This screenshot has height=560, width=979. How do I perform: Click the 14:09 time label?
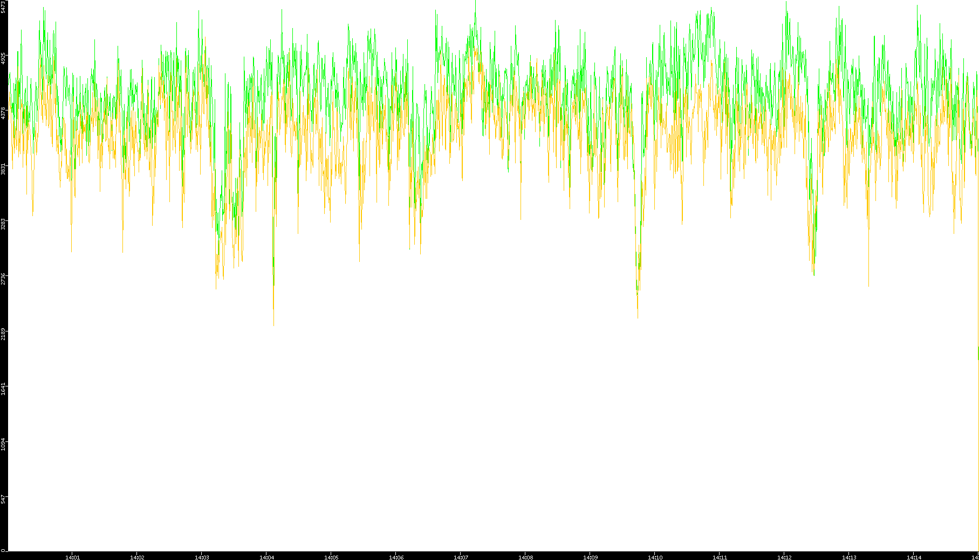coord(591,557)
